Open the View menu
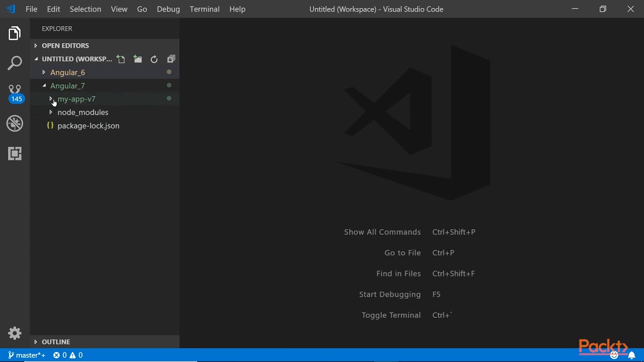644x362 pixels. point(119,9)
